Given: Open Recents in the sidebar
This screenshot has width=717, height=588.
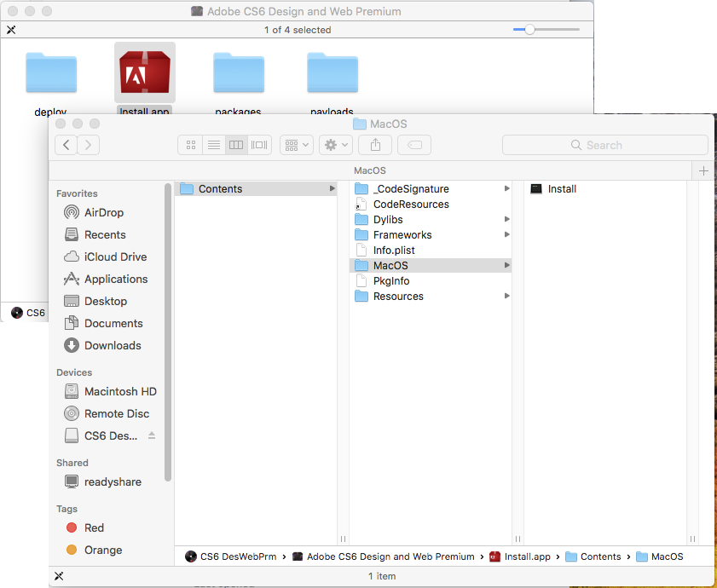Looking at the screenshot, I should (x=104, y=234).
